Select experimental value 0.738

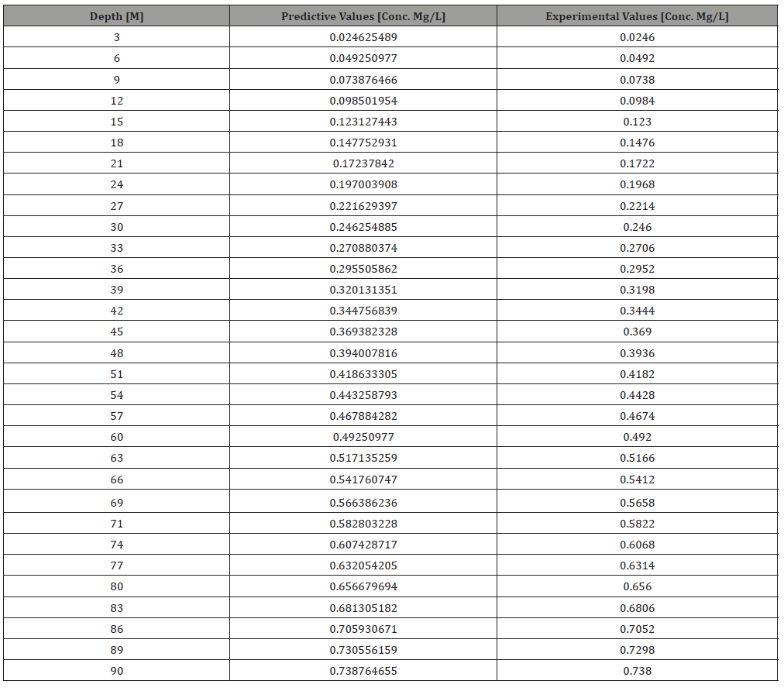point(638,672)
